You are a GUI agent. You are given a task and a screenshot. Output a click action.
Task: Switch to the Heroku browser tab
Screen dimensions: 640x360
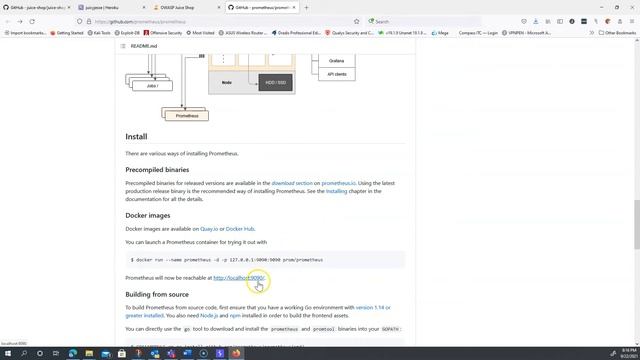pos(111,7)
